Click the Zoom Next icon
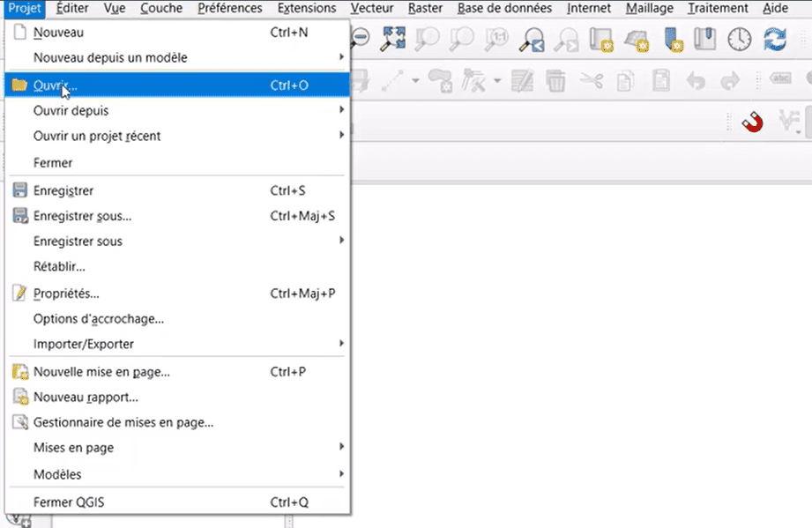The width and height of the screenshot is (812, 528). [x=566, y=40]
